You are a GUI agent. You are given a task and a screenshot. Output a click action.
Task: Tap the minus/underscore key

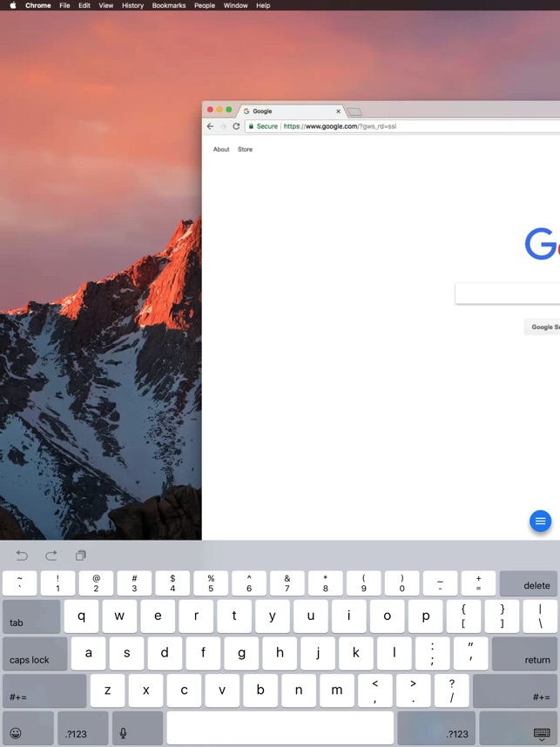pyautogui.click(x=440, y=583)
